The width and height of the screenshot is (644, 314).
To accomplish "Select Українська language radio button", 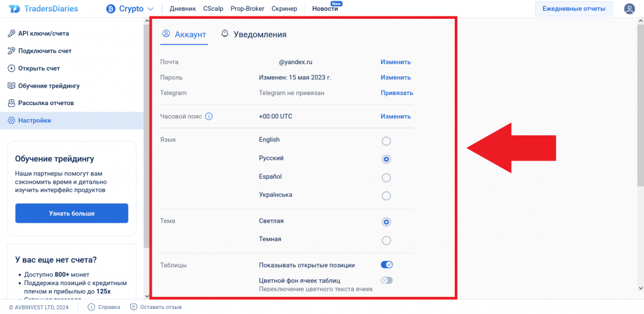I will click(386, 196).
